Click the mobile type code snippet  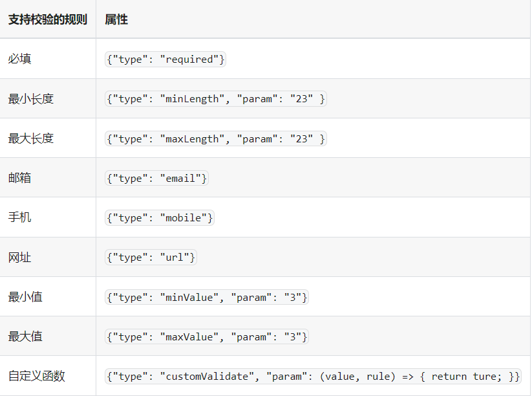click(x=159, y=218)
